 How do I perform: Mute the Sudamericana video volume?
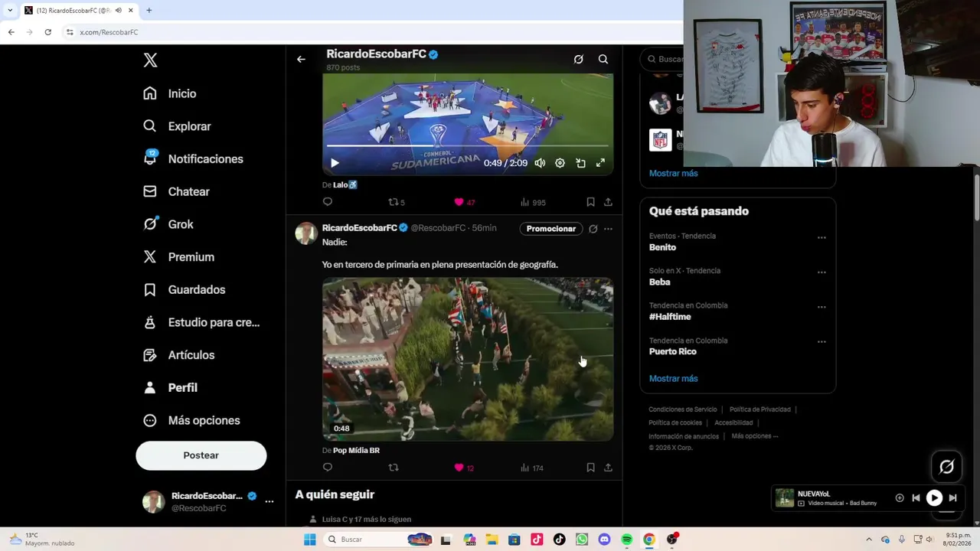(540, 163)
